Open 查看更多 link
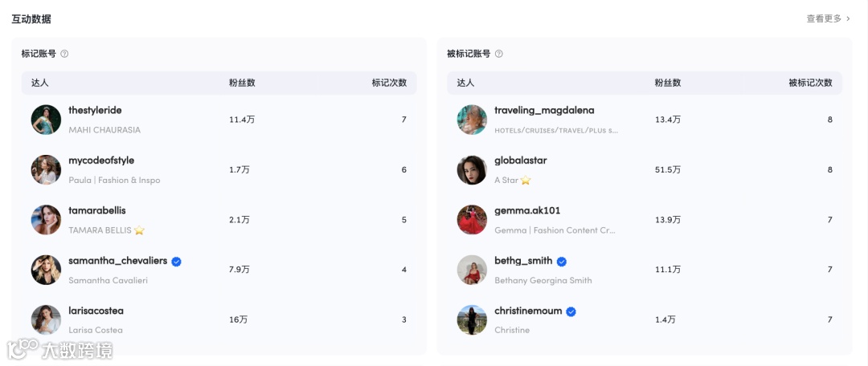The height and width of the screenshot is (366, 868). (824, 18)
